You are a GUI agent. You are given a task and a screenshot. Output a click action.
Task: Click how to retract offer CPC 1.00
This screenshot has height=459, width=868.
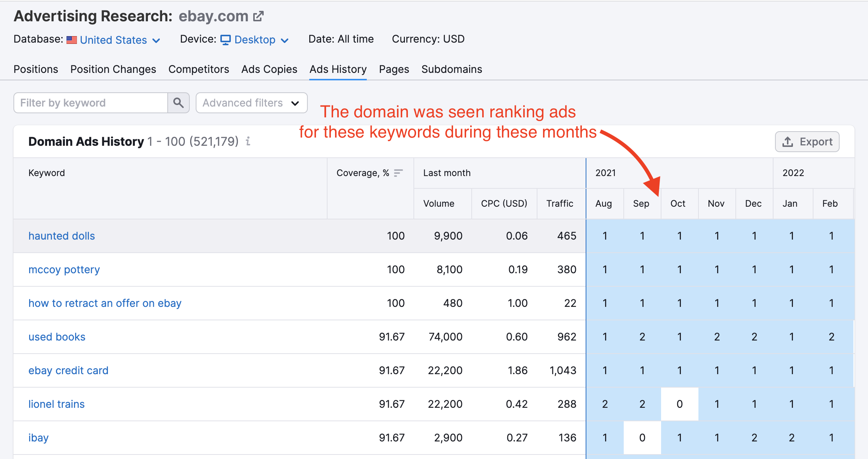[x=518, y=303]
